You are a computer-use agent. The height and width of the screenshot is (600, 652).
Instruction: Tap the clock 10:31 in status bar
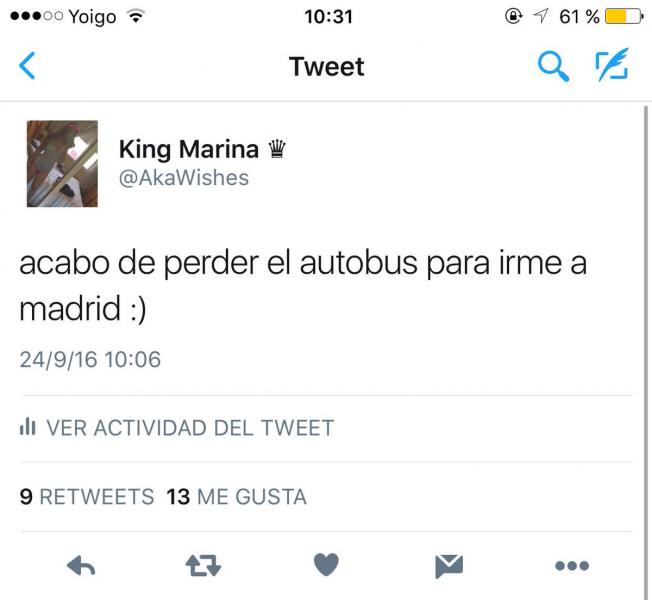coord(328,17)
